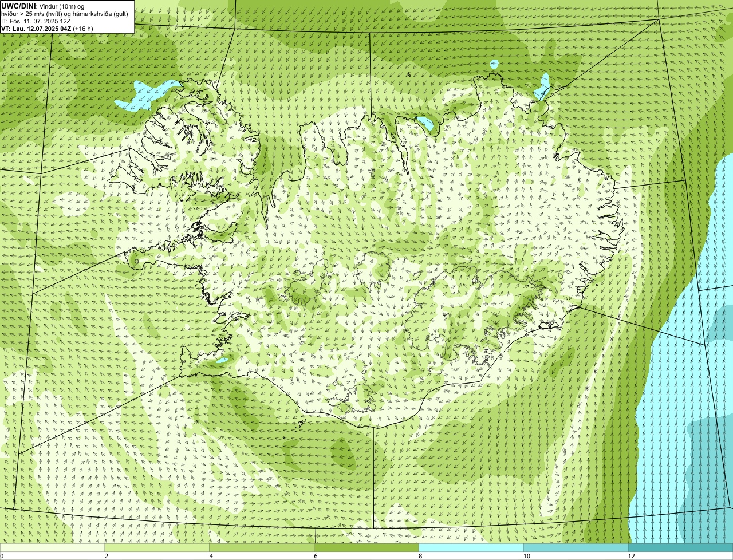Click the medium green 4–6 m/s colorbar segment
The width and height of the screenshot is (733, 560).
click(262, 548)
